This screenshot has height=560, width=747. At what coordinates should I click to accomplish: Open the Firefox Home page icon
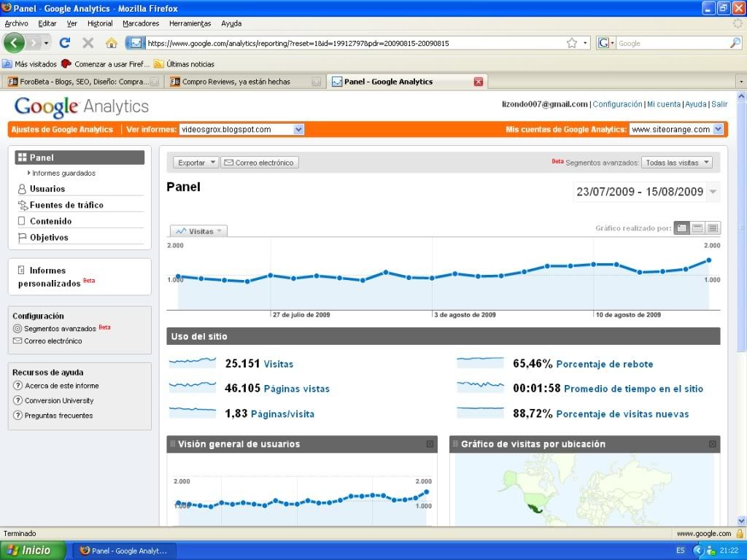[x=112, y=43]
